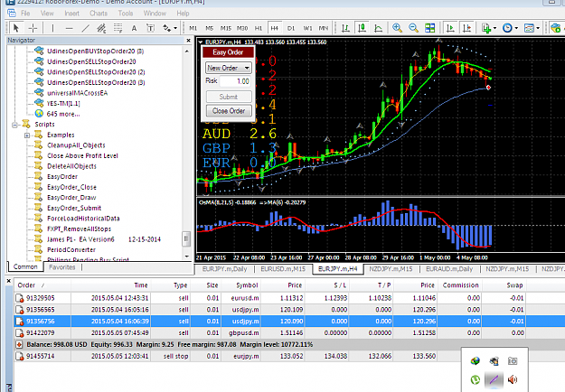Select universalMACrossEA expert advisor
Viewport: 565px width, 392px height.
point(77,93)
